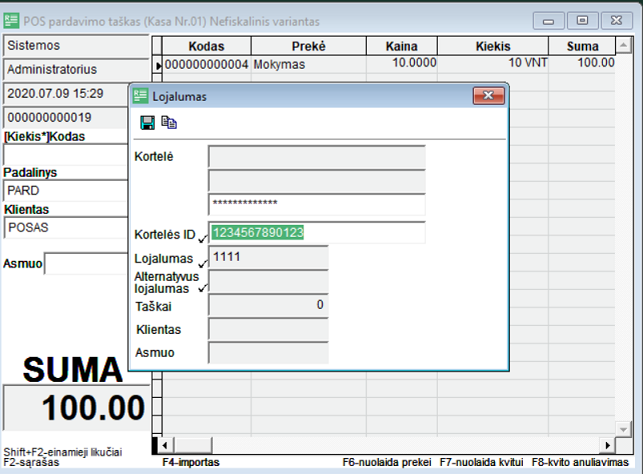The image size is (643, 474).
Task: Click the F4-importas shortcut label
Action: [x=191, y=463]
